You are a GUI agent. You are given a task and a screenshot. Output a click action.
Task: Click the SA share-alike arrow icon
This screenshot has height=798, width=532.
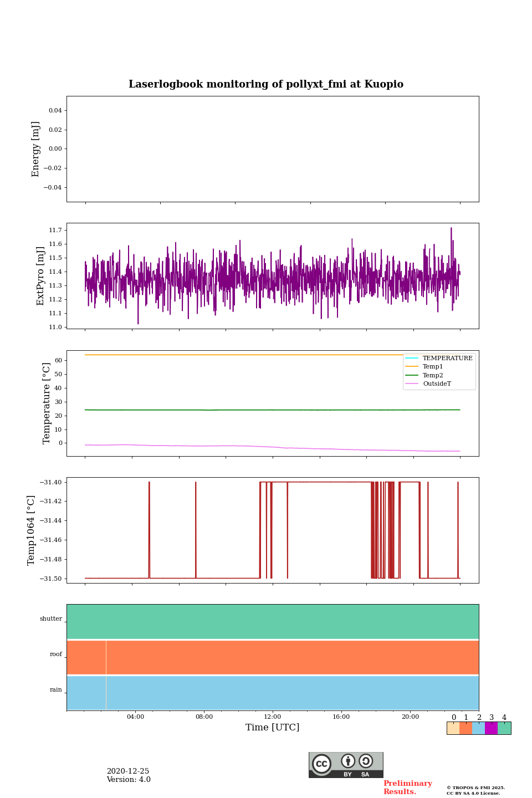366,761
